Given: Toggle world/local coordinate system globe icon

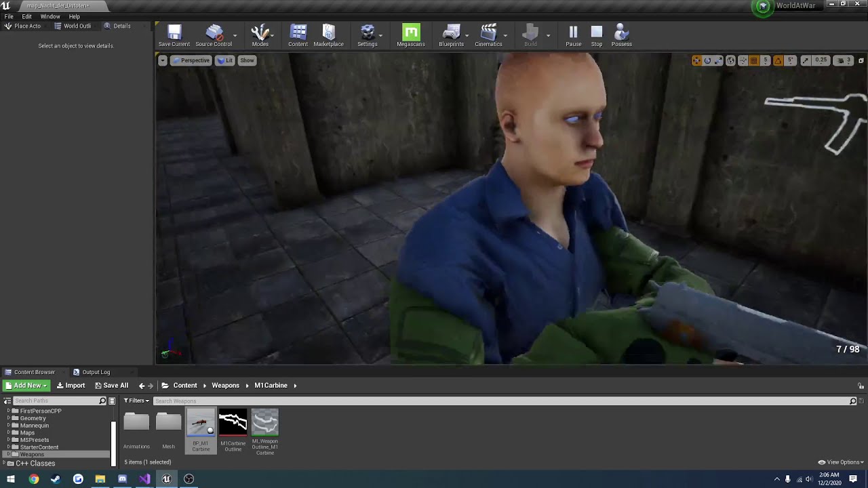Looking at the screenshot, I should tap(730, 60).
